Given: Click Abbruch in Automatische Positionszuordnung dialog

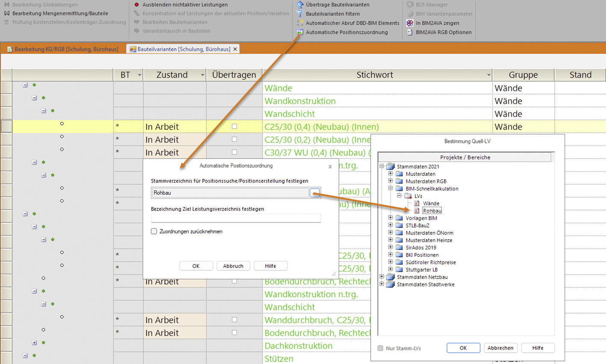Looking at the screenshot, I should pyautogui.click(x=233, y=266).
